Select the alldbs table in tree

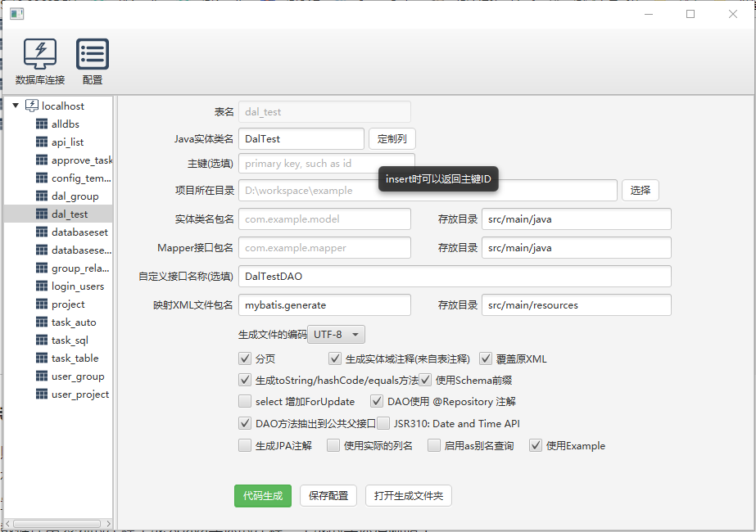point(58,124)
